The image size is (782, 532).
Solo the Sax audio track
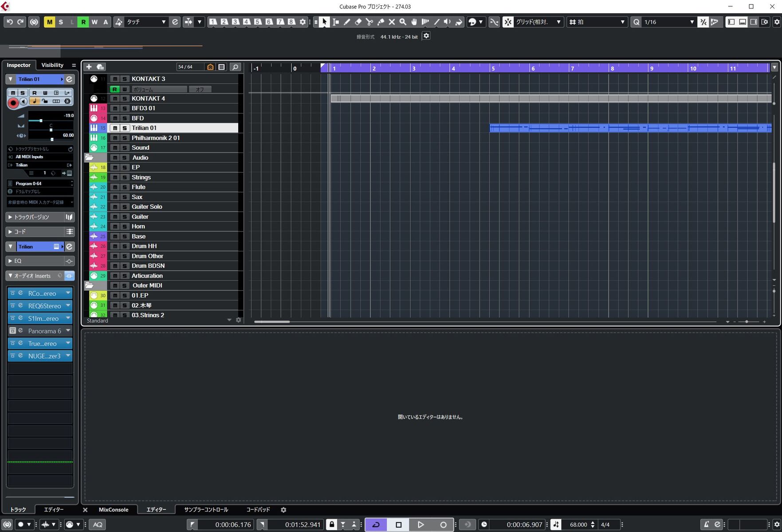pyautogui.click(x=125, y=197)
